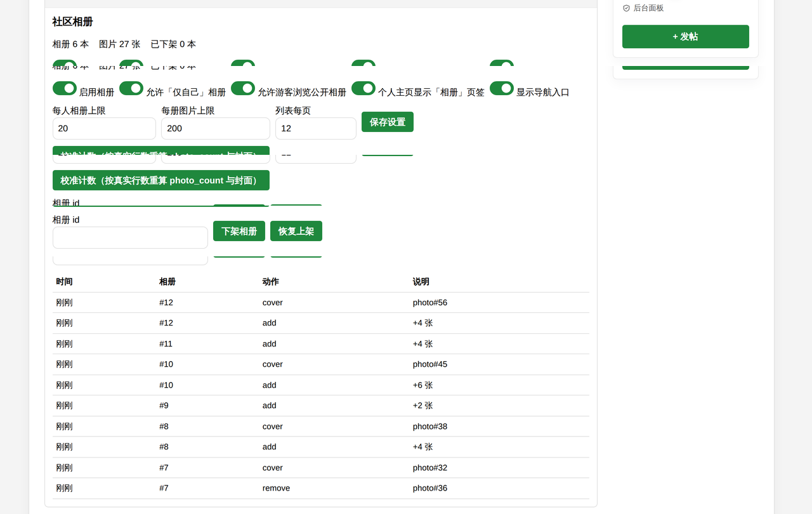Screen dimensions: 812x514
Task: Click the 相册 6 本 stat
Action: pos(70,44)
